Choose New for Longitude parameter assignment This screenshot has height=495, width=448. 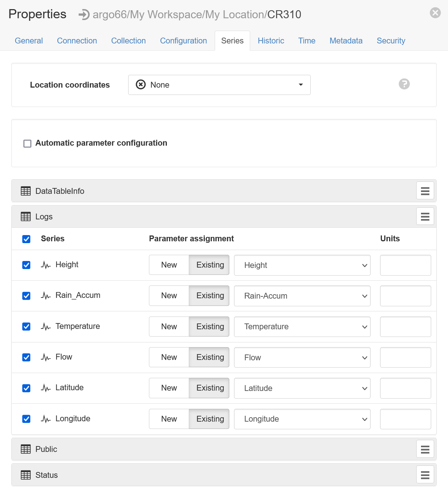click(169, 419)
